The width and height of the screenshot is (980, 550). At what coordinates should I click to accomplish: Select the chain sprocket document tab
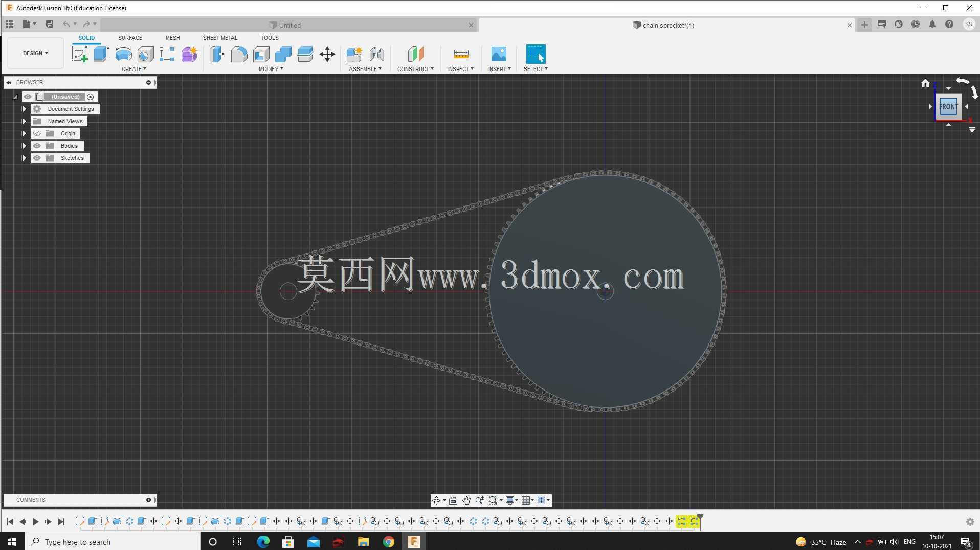point(667,25)
